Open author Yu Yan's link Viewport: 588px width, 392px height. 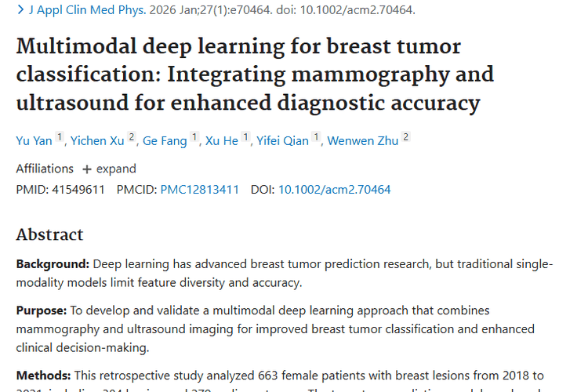pyautogui.click(x=34, y=141)
